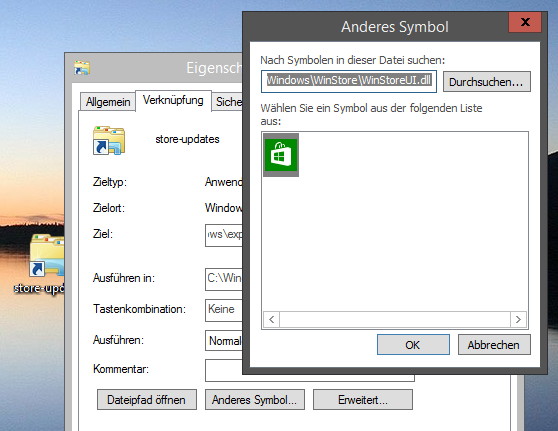Click the horizontal scrollbar track in icon list
This screenshot has height=431, width=558.
point(395,319)
